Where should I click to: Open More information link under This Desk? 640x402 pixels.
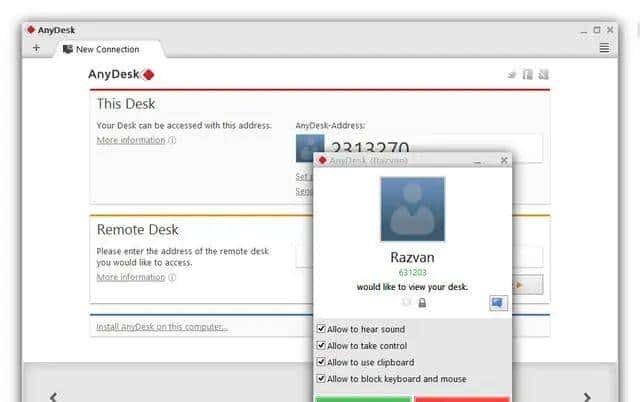pos(131,140)
